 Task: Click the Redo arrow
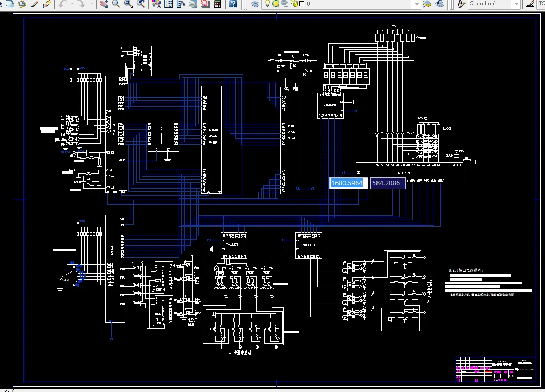point(81,4)
